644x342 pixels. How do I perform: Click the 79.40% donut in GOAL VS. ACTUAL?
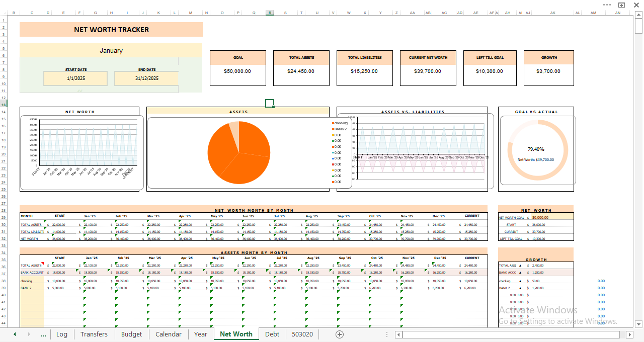coord(536,150)
